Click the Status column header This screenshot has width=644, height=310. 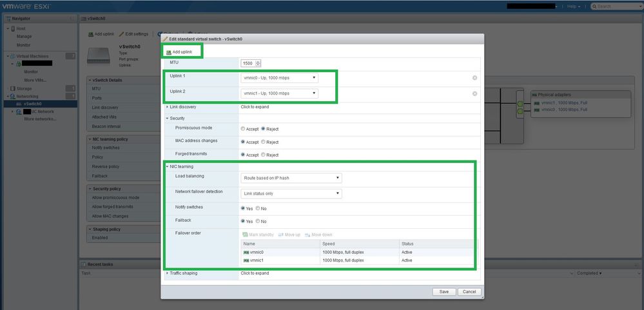pyautogui.click(x=438, y=244)
